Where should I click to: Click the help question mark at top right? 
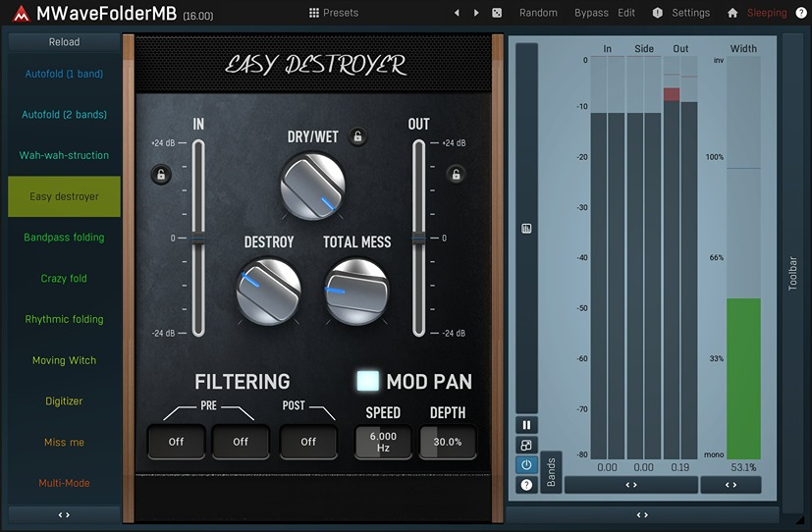[x=801, y=13]
